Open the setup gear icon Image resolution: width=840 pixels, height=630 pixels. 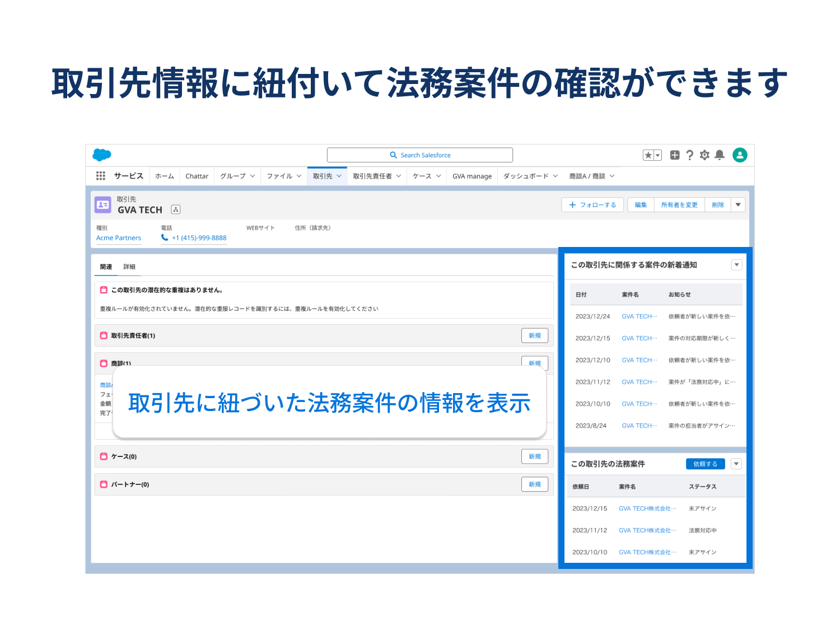tap(704, 155)
